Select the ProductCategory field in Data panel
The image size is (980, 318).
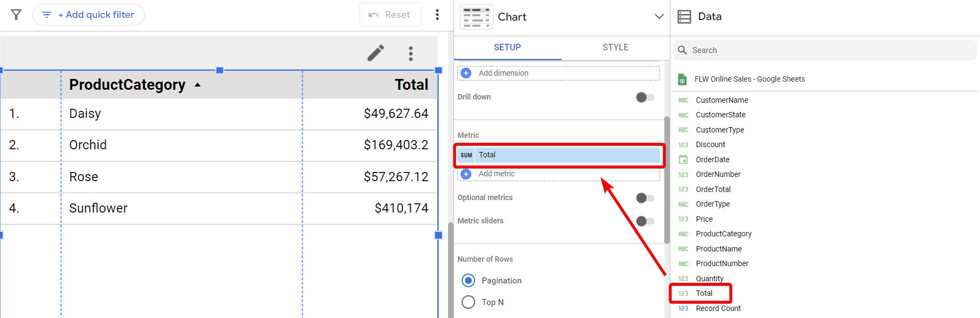pos(723,234)
